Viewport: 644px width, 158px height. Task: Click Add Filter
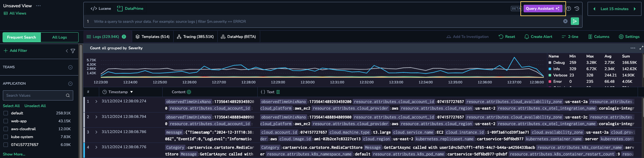click(x=15, y=51)
